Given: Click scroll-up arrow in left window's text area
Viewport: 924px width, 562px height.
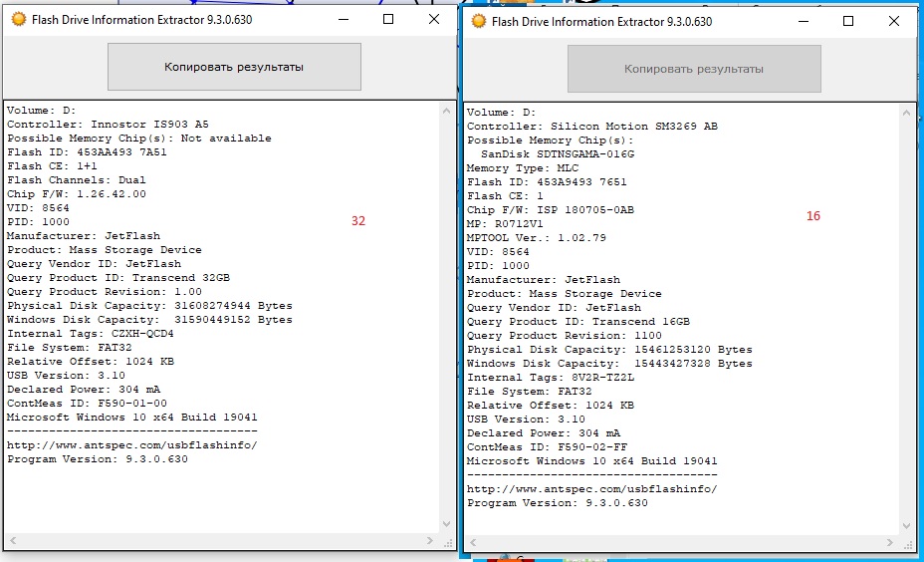Looking at the screenshot, I should point(446,111).
